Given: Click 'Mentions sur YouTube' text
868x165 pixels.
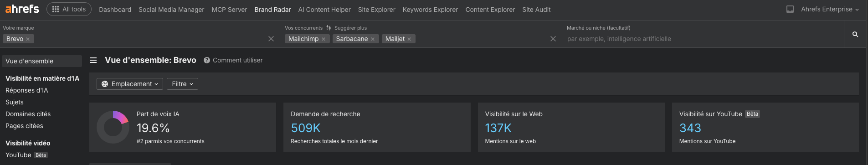Looking at the screenshot, I should click(x=707, y=141).
